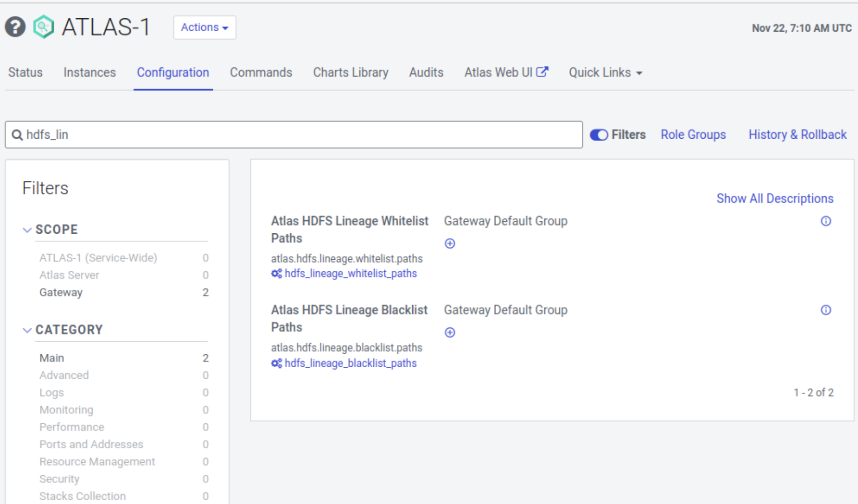
Task: Click the help question mark icon
Action: [x=15, y=27]
